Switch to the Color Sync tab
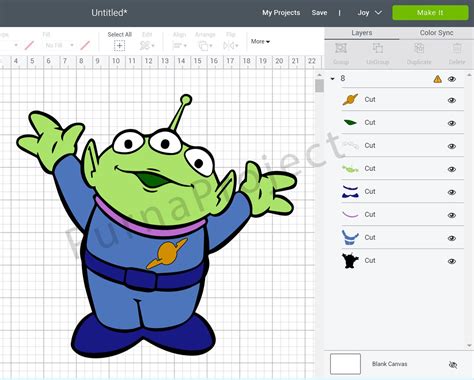The width and height of the screenshot is (474, 380). pos(436,33)
